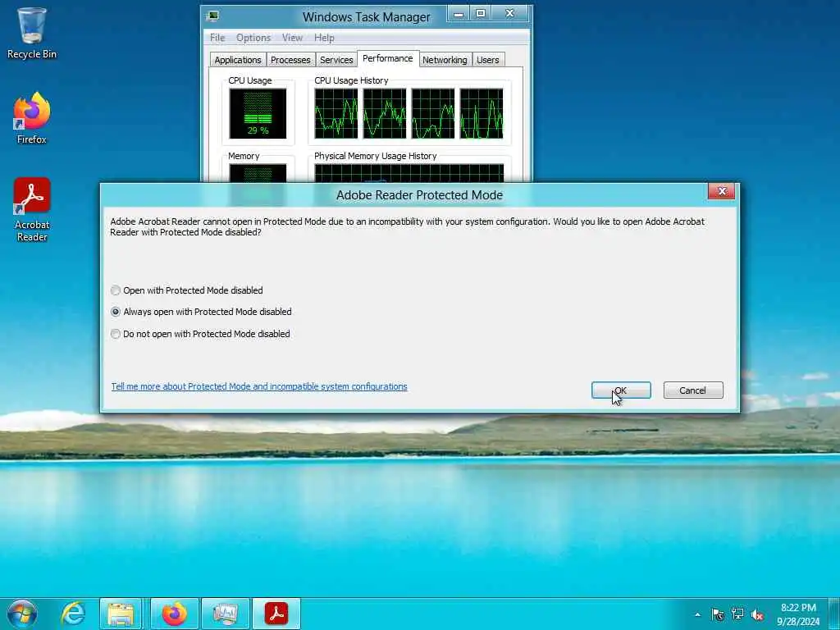
Task: Click OK in the Protected Mode dialog
Action: point(621,390)
